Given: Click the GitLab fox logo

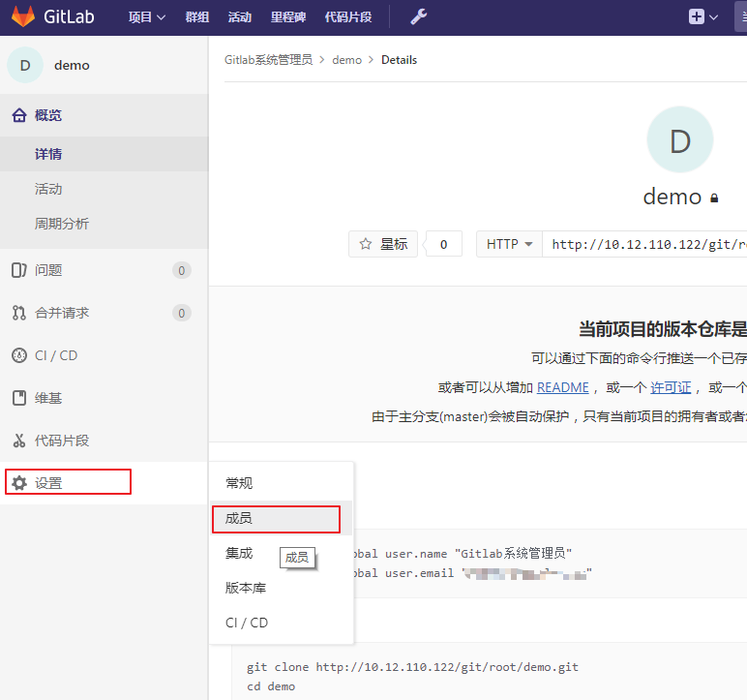Looking at the screenshot, I should [22, 16].
